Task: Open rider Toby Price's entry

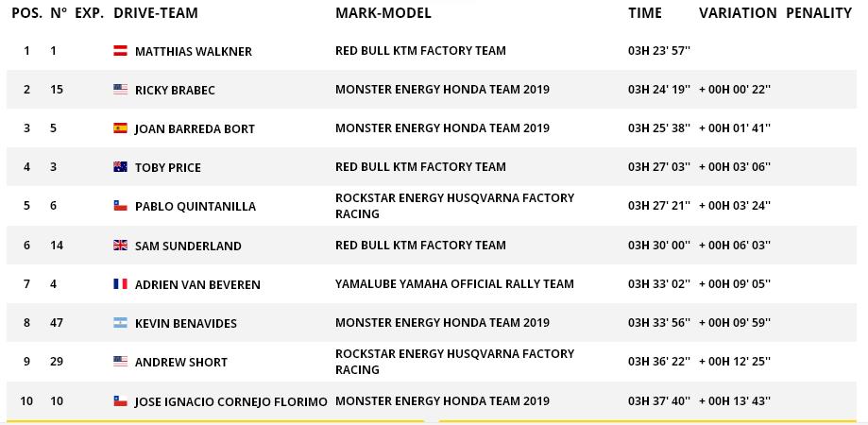Action: pyautogui.click(x=168, y=167)
